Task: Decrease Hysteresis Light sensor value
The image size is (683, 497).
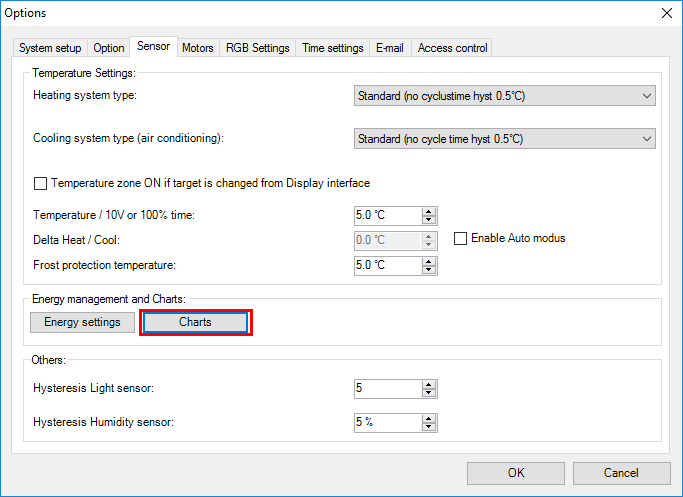Action: click(430, 393)
